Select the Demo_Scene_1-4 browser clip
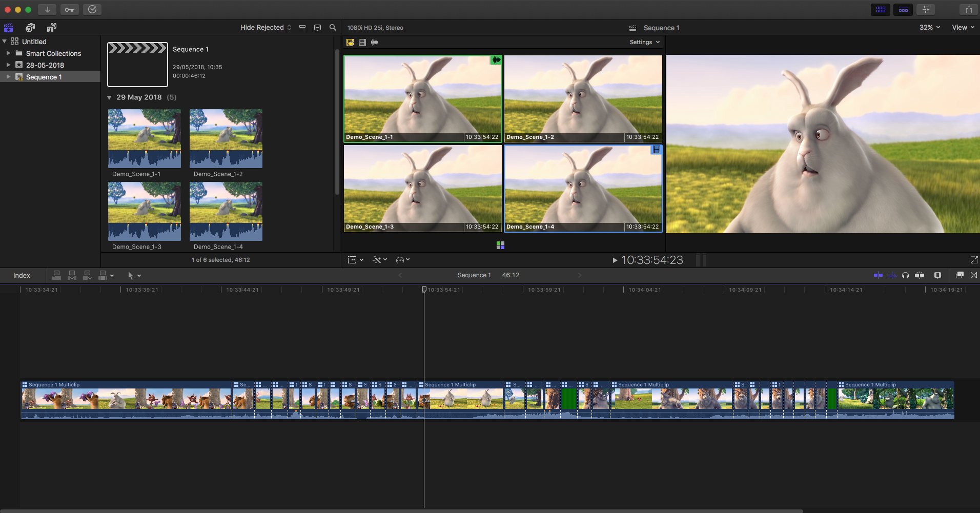 pos(226,211)
